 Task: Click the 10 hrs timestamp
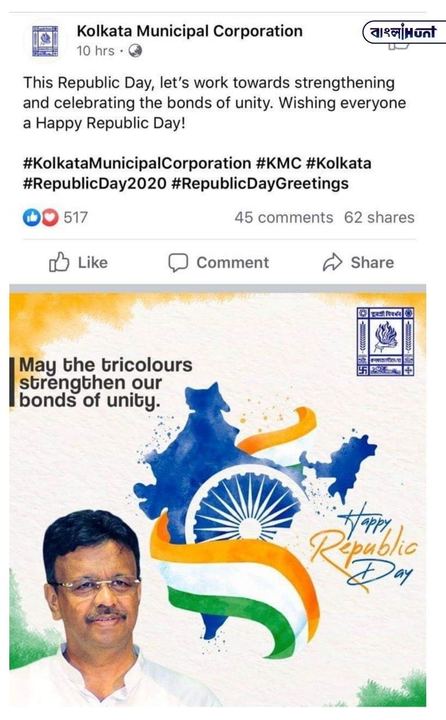pos(96,51)
